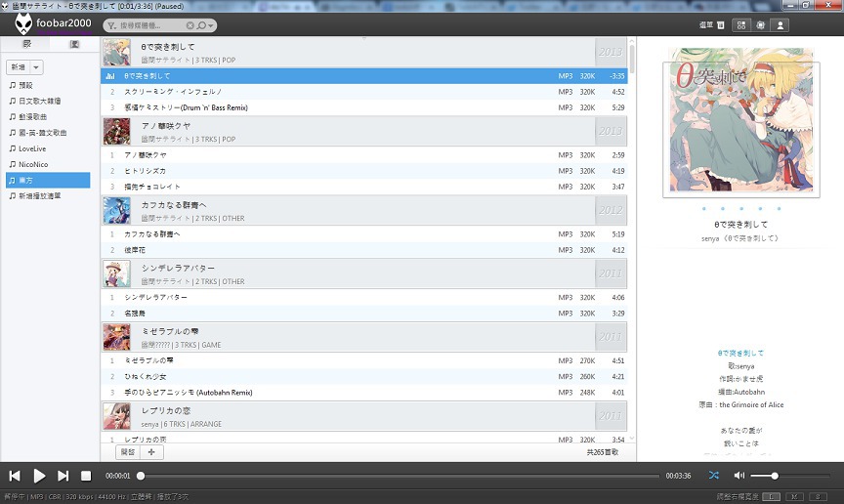Select track 名残鳥

[363, 314]
